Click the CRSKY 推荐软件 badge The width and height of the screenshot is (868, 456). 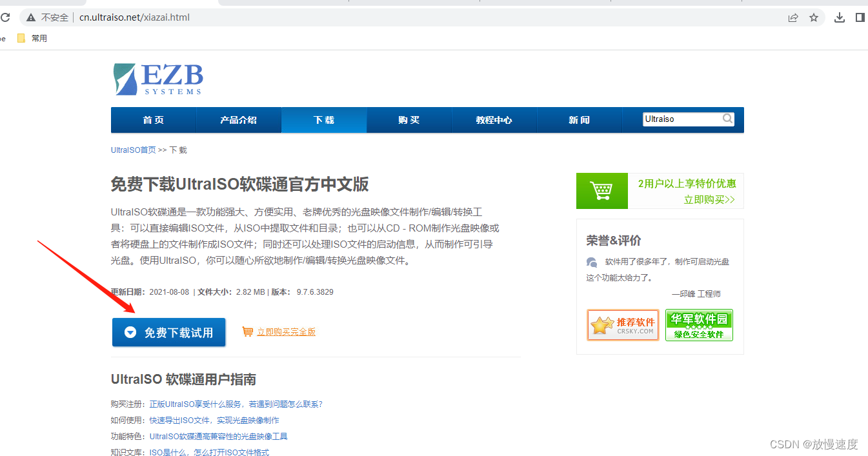623,325
